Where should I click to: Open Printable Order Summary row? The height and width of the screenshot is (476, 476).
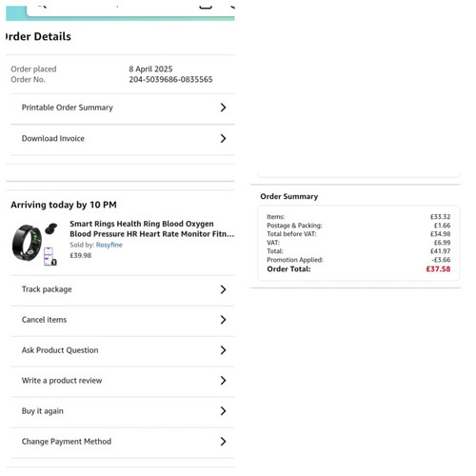[x=123, y=108]
